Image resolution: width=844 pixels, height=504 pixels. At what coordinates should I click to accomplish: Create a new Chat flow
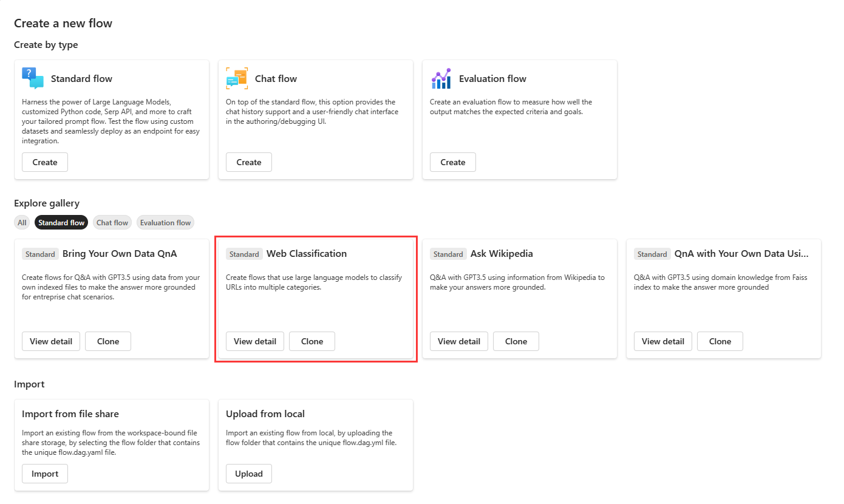(249, 162)
